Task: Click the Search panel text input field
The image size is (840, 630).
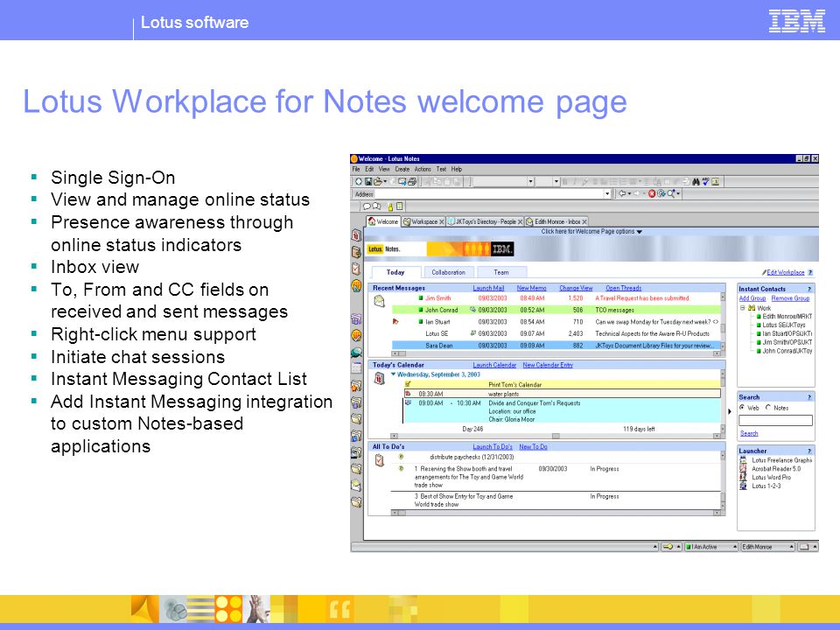Action: point(776,421)
